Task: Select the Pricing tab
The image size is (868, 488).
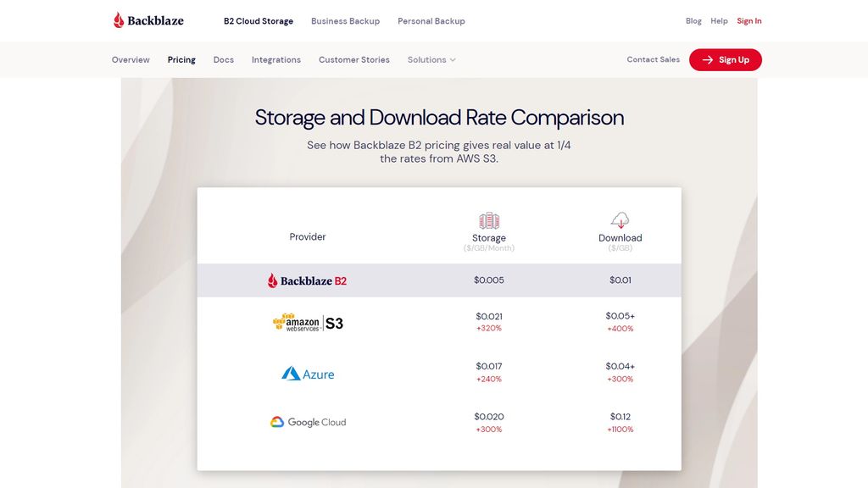Action: click(181, 60)
